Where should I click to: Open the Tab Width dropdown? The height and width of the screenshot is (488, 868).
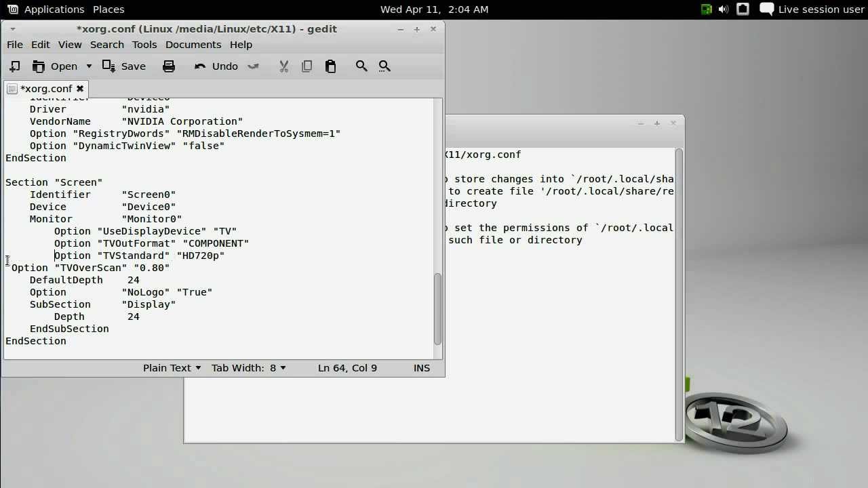248,367
